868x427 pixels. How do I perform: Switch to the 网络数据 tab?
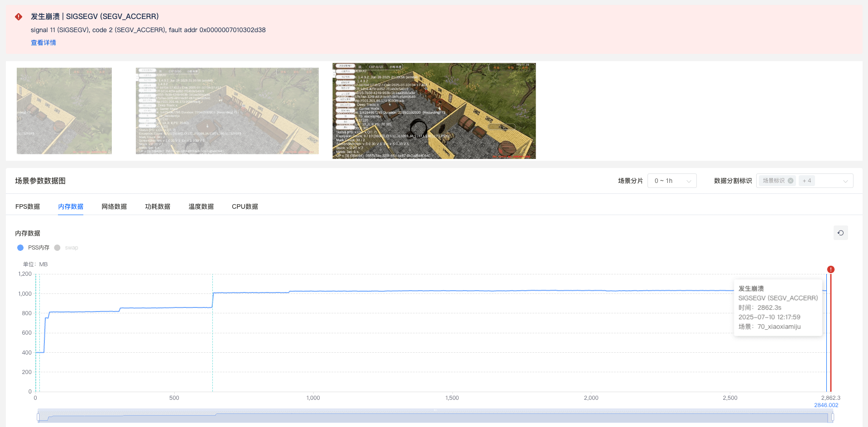[114, 206]
